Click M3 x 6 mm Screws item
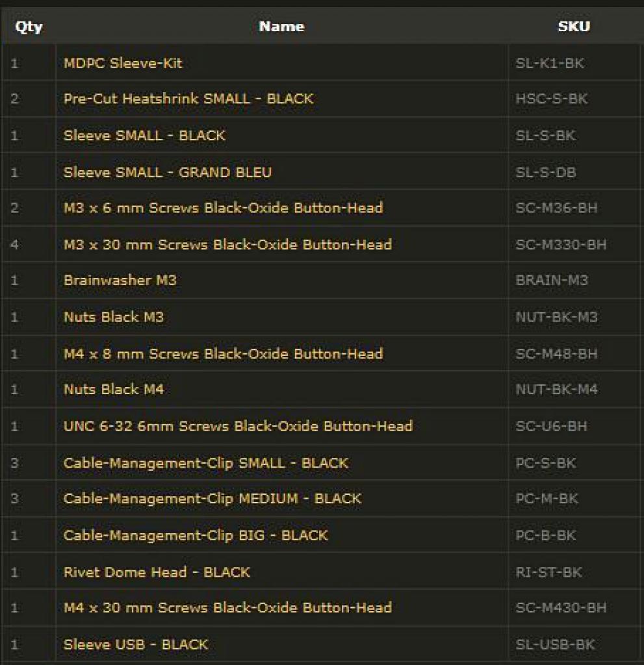 (x=223, y=208)
